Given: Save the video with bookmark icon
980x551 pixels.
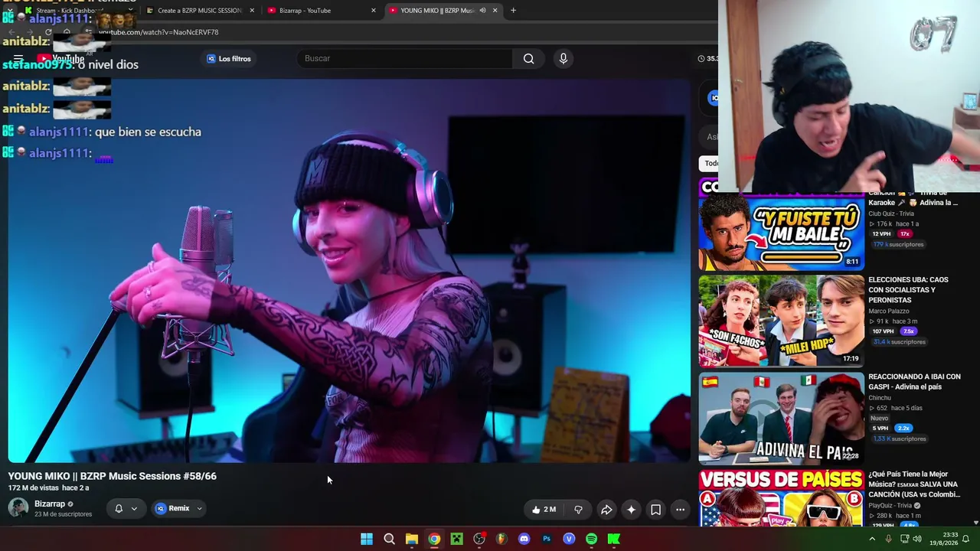Looking at the screenshot, I should 656,510.
